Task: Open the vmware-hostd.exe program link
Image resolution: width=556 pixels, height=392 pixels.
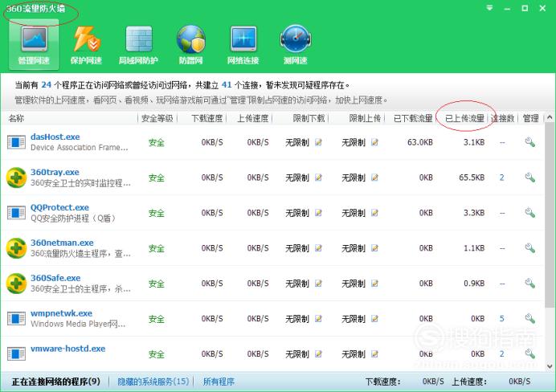Action: click(x=67, y=349)
